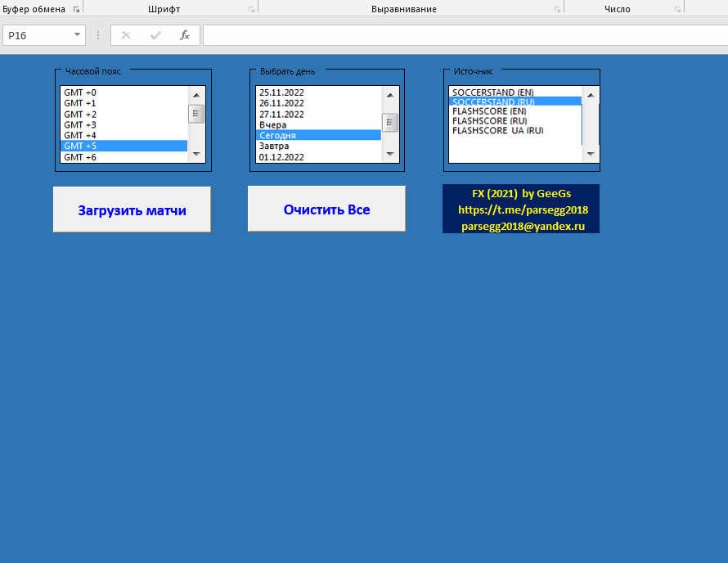
Task: Click the formula bar confirm checkmark icon
Action: (155, 35)
